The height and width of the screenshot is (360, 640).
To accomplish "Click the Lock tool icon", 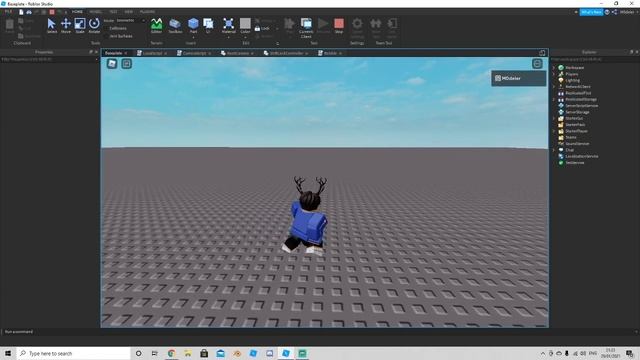I will click(x=258, y=29).
